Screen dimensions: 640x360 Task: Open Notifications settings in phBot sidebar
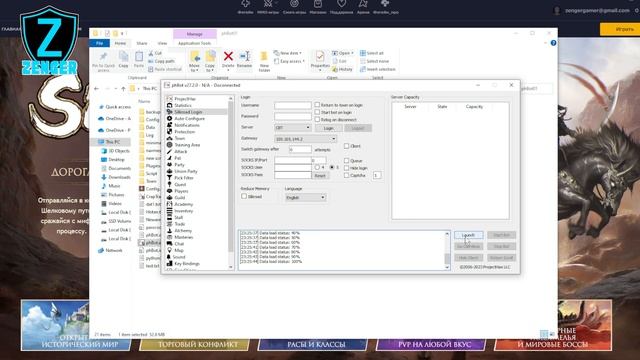(187, 125)
